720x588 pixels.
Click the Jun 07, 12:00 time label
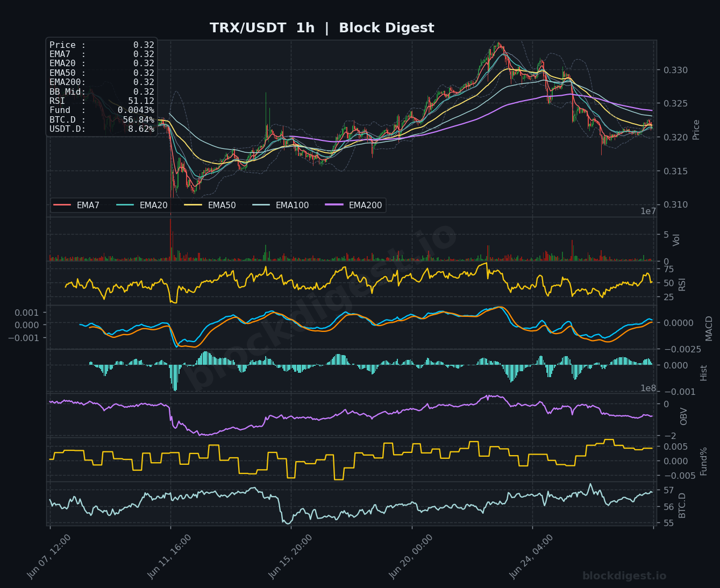(49, 556)
